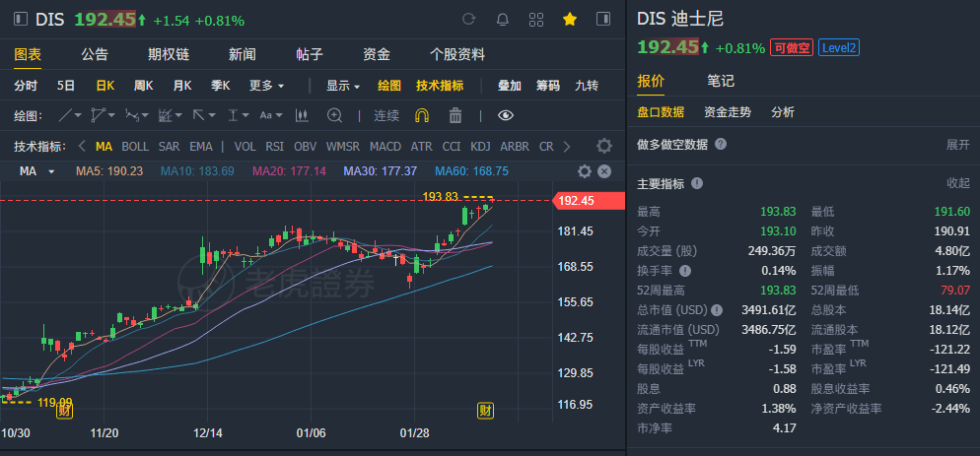Close the MA indicator legend
The height and width of the screenshot is (456, 980).
pos(603,171)
